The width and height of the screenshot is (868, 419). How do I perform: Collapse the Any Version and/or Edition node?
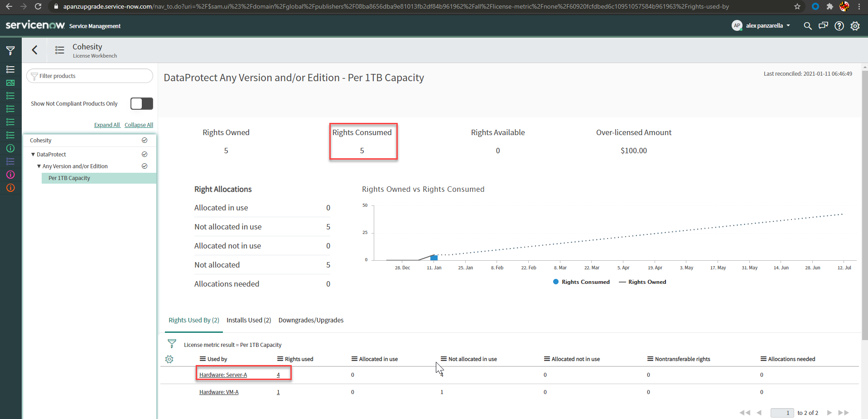click(39, 166)
